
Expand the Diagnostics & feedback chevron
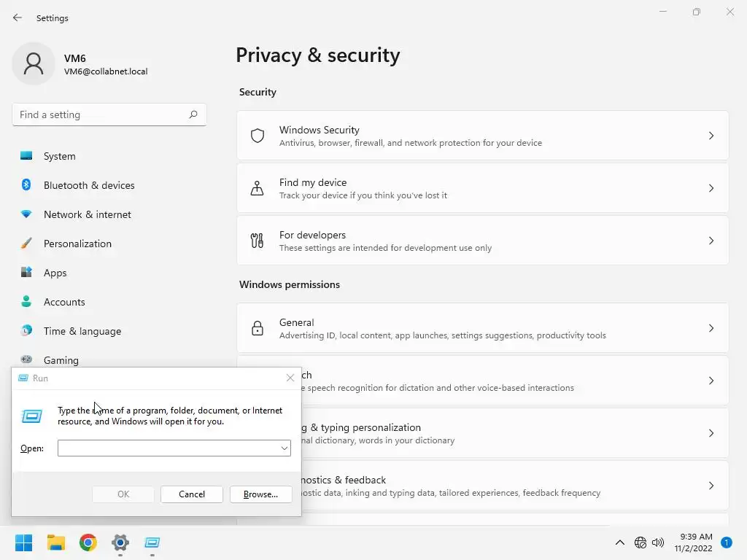(711, 486)
